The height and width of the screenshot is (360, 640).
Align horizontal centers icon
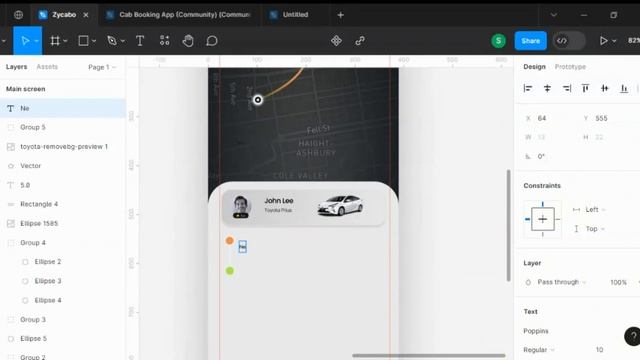click(547, 88)
